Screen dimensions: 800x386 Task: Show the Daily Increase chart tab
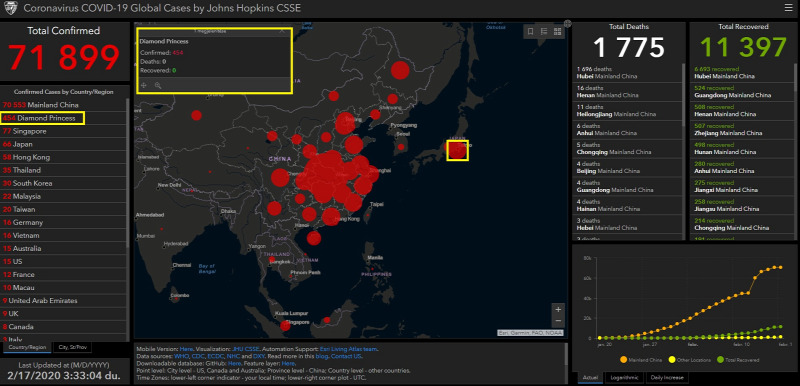[x=667, y=378]
